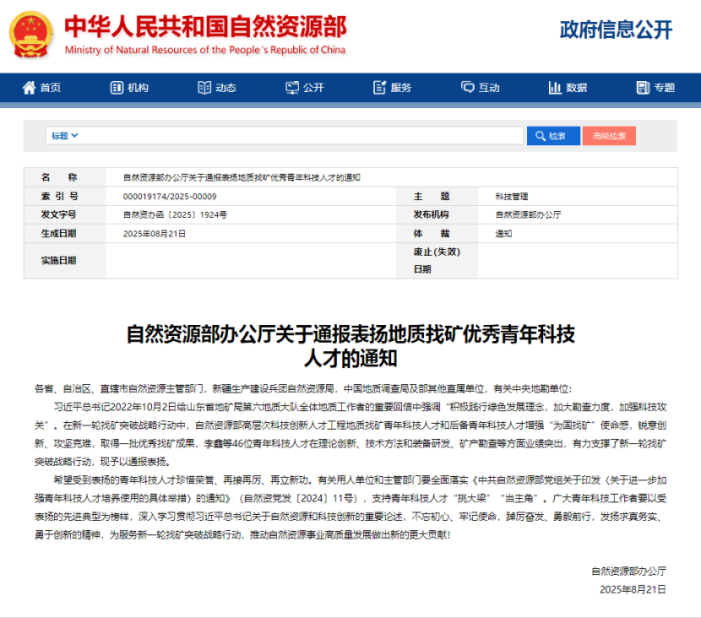Open the 首页 navigation menu item
This screenshot has height=618, width=701.
pos(50,88)
